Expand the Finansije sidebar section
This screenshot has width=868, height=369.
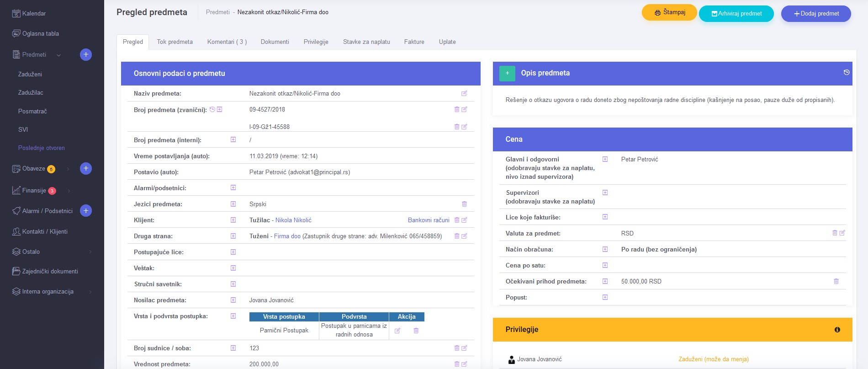[x=69, y=191]
